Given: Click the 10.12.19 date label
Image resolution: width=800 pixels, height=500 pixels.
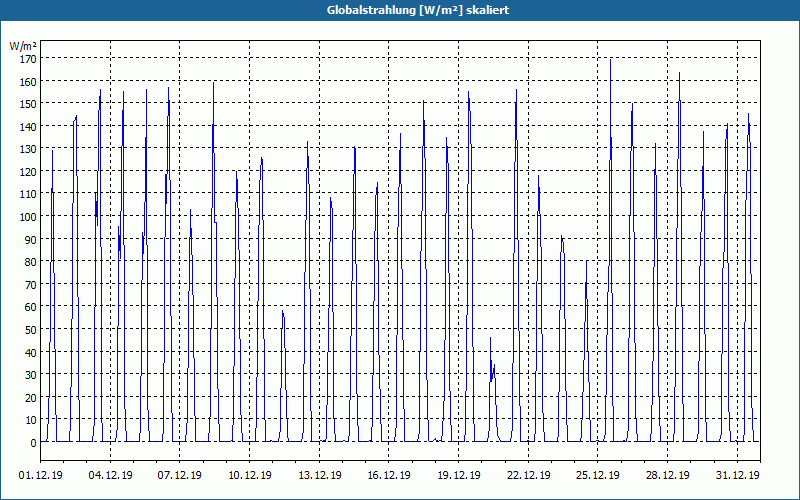Looking at the screenshot, I should pyautogui.click(x=249, y=475).
